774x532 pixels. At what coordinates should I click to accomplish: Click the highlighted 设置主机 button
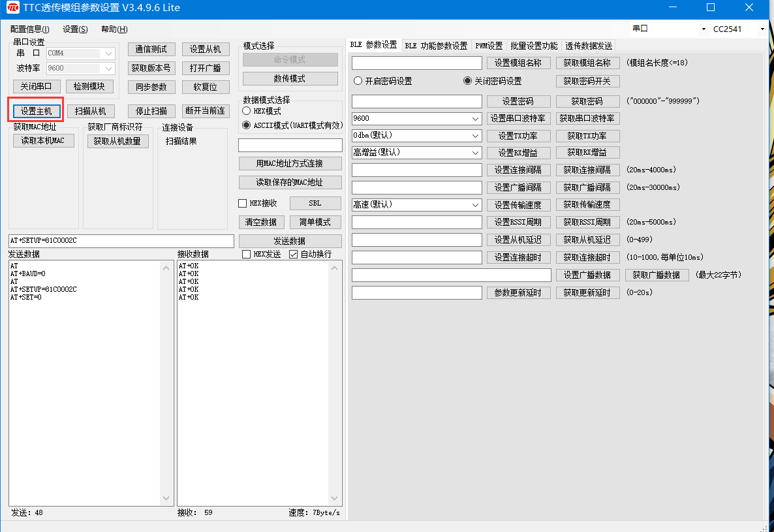click(37, 110)
